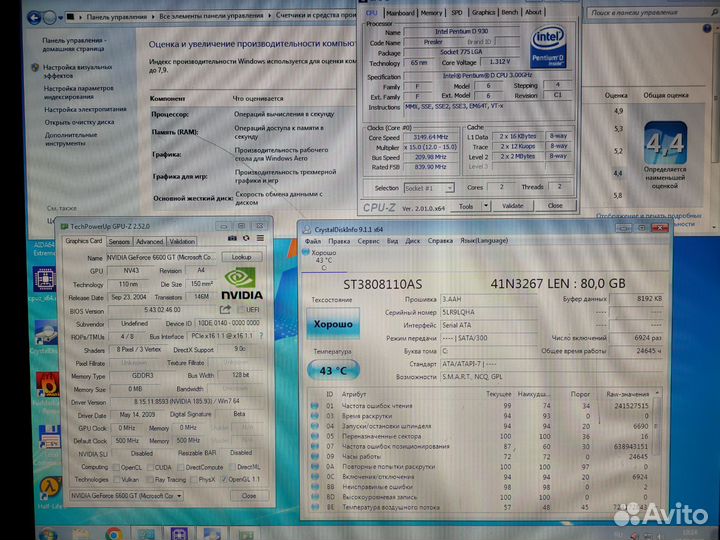The width and height of the screenshot is (720, 540).
Task: Click the Lookup button in GPU-Z
Action: pyautogui.click(x=242, y=257)
